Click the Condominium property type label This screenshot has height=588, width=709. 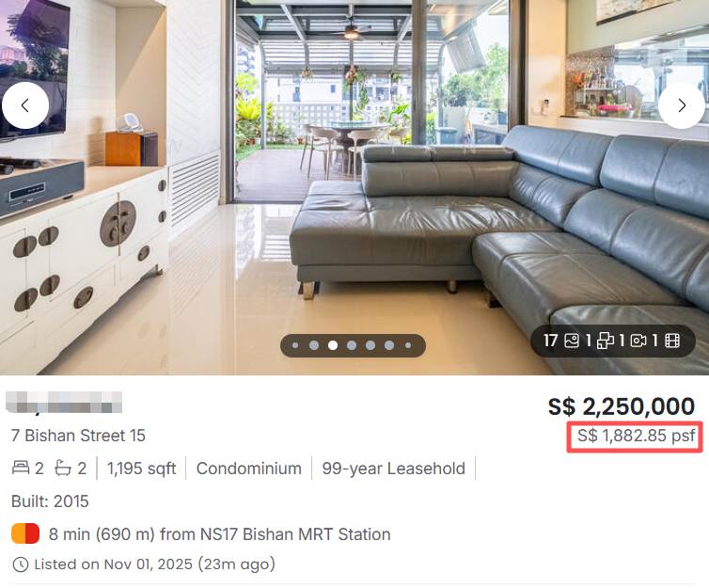click(x=249, y=469)
